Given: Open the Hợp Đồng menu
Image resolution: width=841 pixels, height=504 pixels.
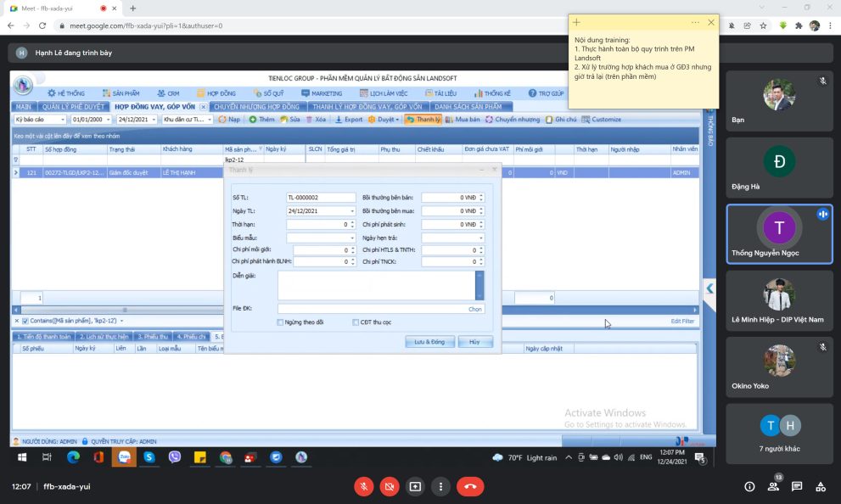Looking at the screenshot, I should coord(216,93).
